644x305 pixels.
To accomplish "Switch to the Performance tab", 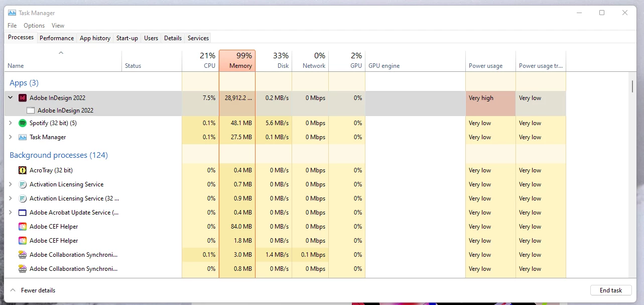I will 57,38.
